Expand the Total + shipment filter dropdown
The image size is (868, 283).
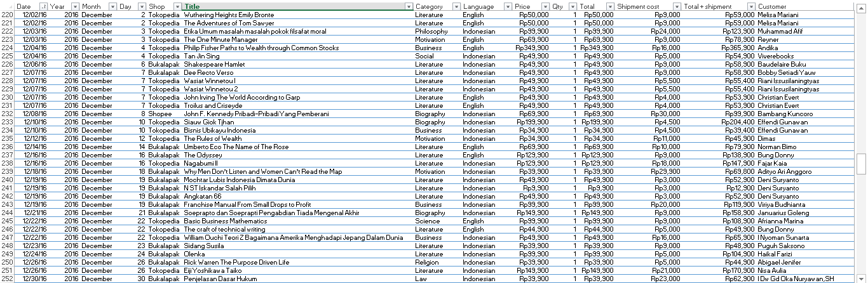point(750,6)
